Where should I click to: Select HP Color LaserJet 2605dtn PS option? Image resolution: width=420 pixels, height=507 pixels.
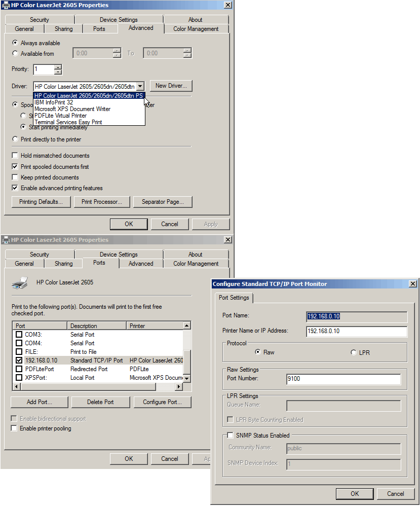89,96
